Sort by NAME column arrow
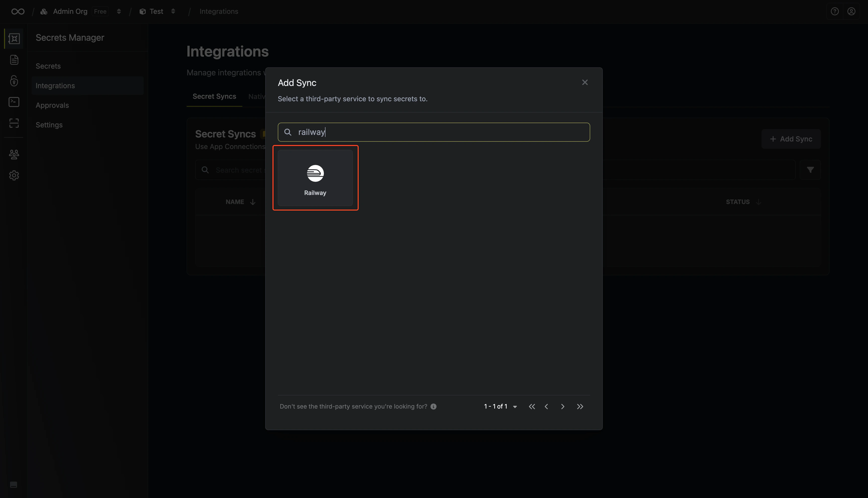The image size is (868, 498). coord(253,202)
